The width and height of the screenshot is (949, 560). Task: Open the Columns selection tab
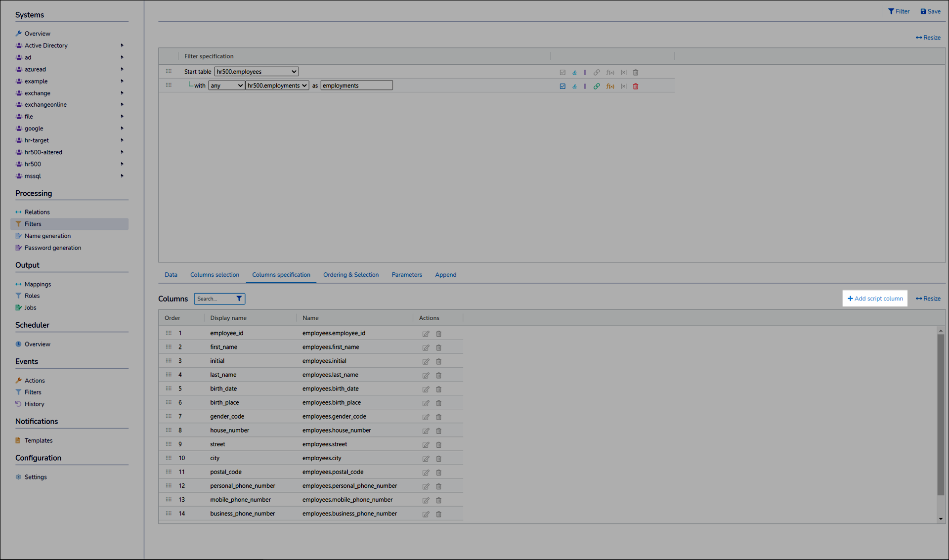click(x=215, y=275)
